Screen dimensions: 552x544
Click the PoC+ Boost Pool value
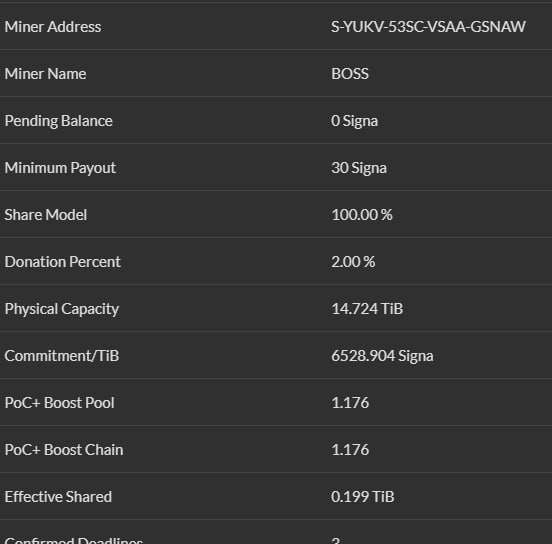pyautogui.click(x=350, y=403)
